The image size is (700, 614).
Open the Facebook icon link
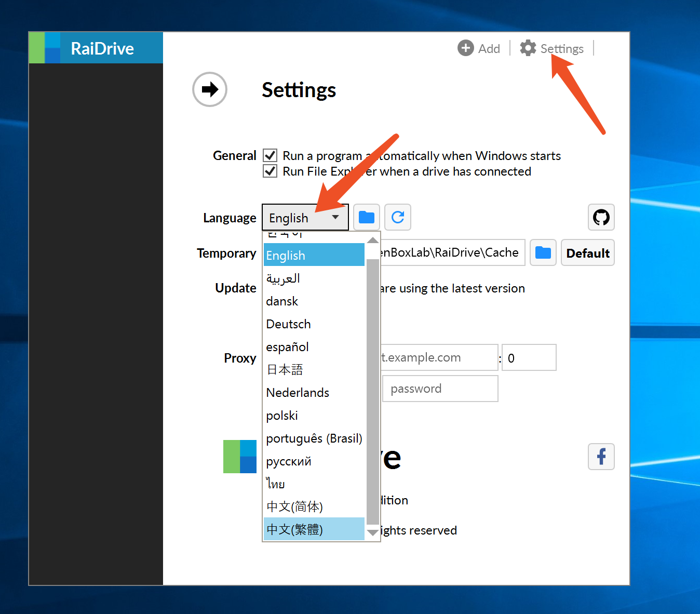pyautogui.click(x=601, y=457)
